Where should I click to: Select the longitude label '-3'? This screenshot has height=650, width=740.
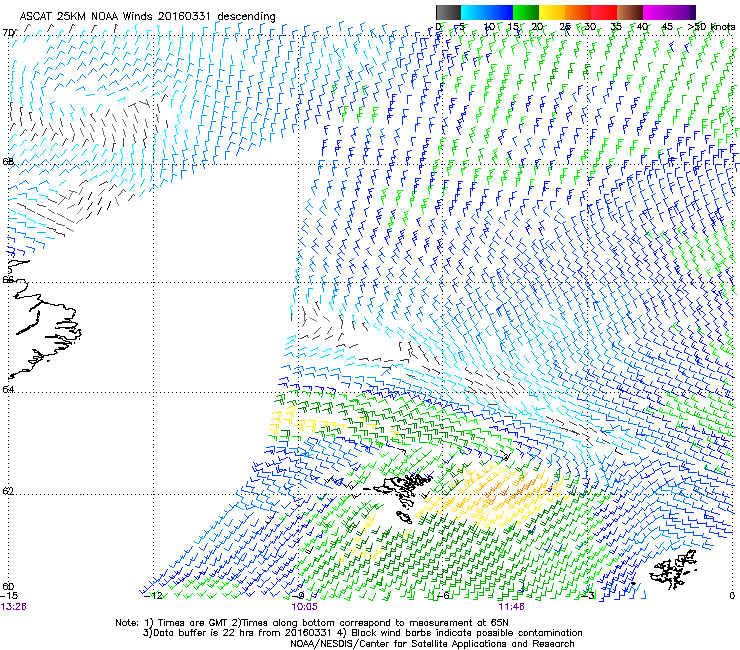(587, 596)
